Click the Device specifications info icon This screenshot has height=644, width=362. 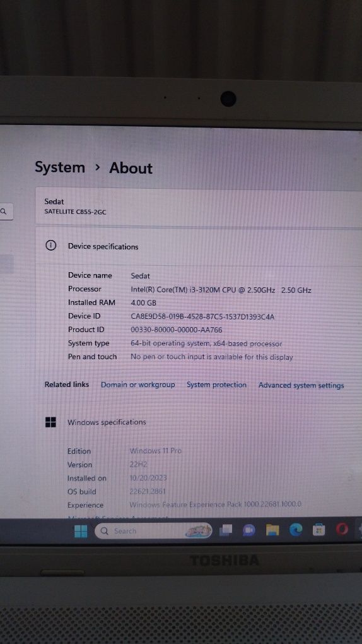pyautogui.click(x=50, y=246)
